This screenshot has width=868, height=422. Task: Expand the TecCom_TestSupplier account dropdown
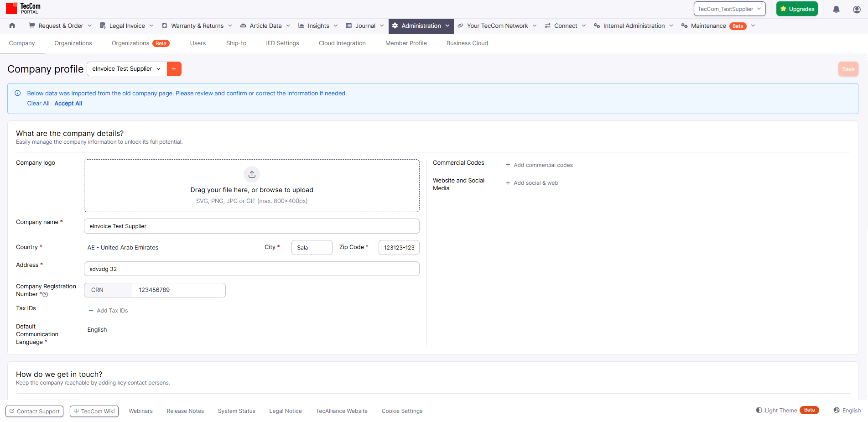(729, 9)
